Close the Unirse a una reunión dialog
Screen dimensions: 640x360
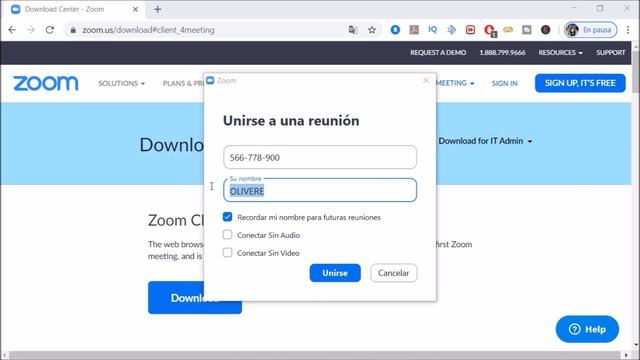[x=426, y=80]
